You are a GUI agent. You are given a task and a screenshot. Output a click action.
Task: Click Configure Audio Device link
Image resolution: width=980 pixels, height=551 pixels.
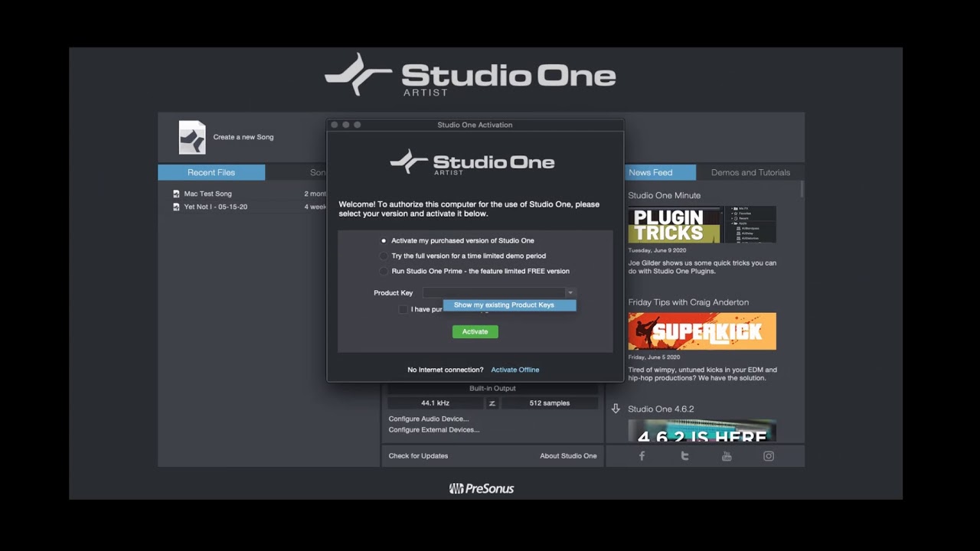coord(429,419)
